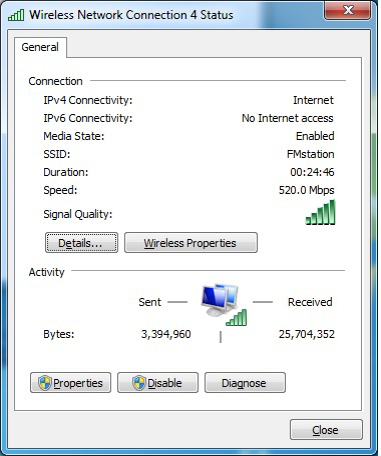This screenshot has width=381, height=456.
Task: Click the window title Wireless Network Connection 4 Status
Action: coord(131,15)
